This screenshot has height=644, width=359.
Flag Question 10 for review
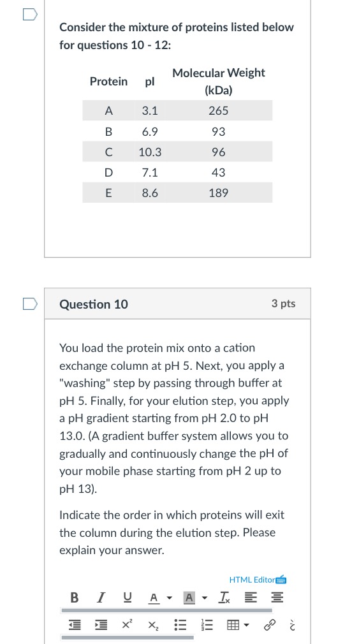click(30, 304)
